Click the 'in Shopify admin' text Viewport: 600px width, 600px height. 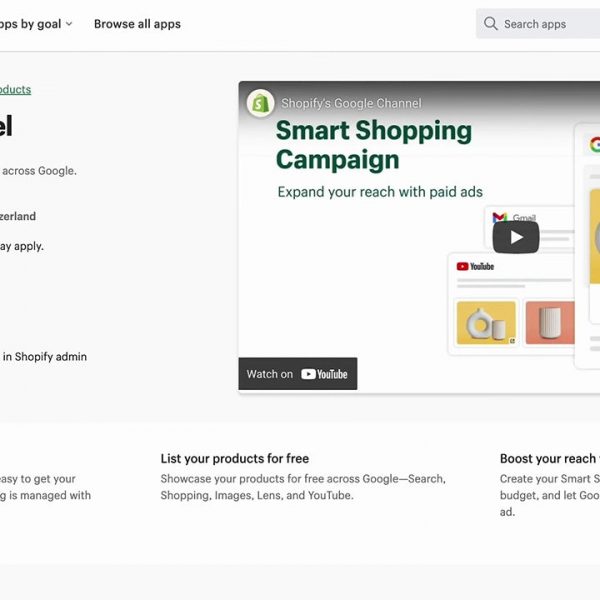[45, 357]
